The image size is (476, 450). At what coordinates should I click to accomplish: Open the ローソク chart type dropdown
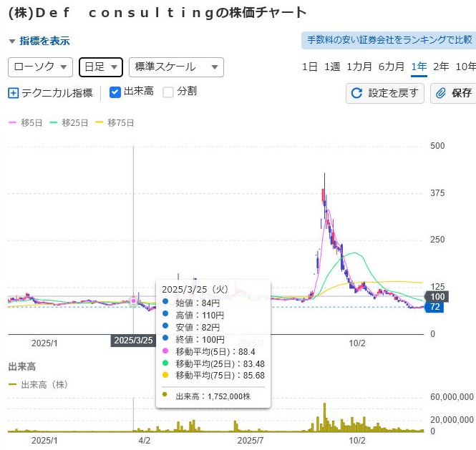tap(40, 67)
